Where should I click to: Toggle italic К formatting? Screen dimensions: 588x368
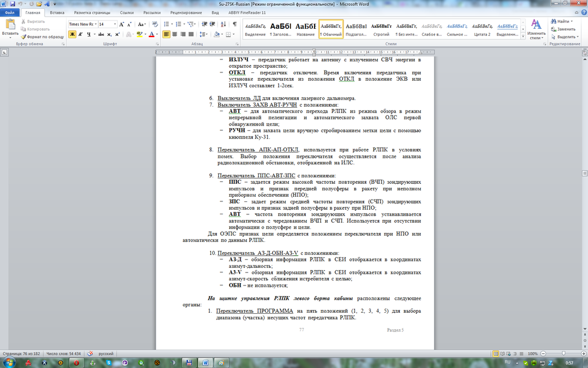[x=80, y=34]
